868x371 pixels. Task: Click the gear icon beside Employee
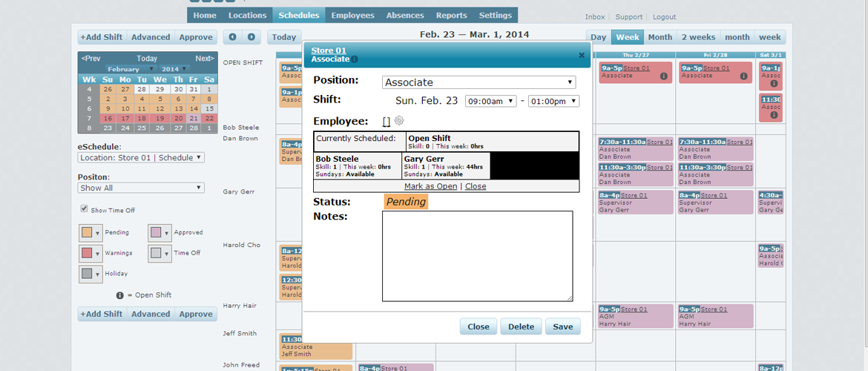click(399, 121)
